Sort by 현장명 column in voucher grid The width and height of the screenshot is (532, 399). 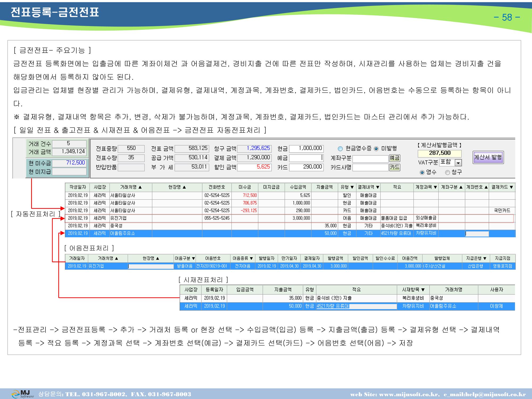coord(177,187)
